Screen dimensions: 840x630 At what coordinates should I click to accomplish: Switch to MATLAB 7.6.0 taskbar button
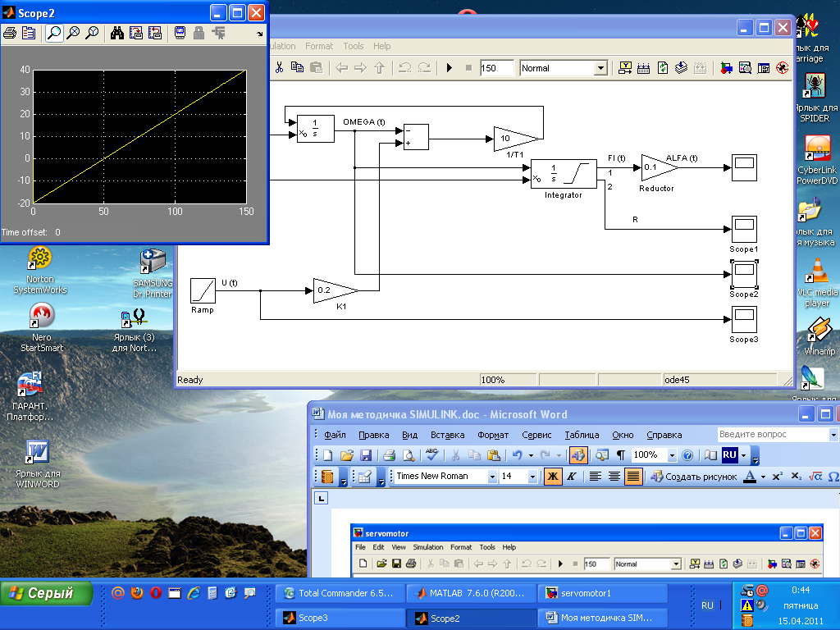[472, 593]
